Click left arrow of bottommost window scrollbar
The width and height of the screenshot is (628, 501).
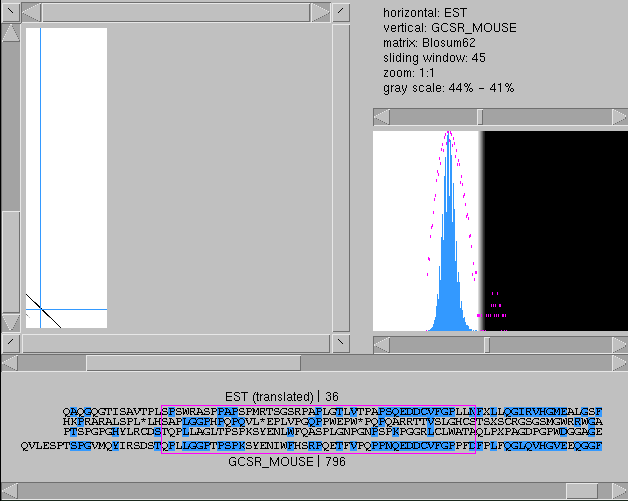coord(10,491)
